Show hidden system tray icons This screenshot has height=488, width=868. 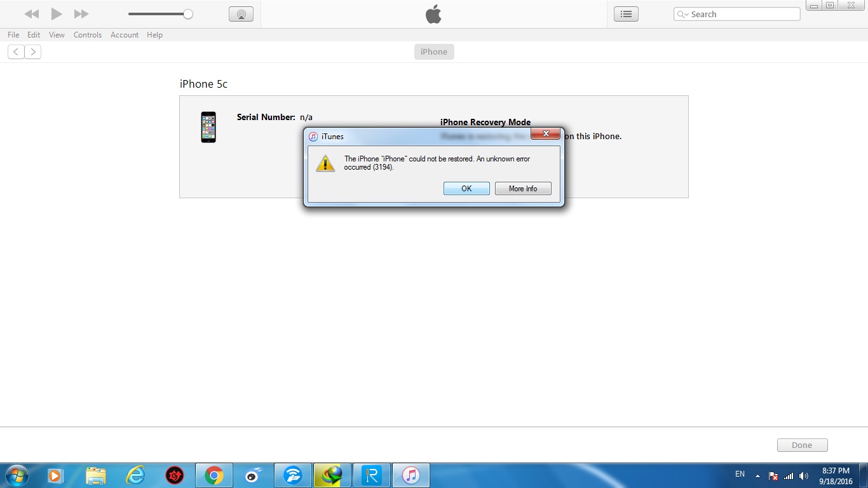point(757,476)
